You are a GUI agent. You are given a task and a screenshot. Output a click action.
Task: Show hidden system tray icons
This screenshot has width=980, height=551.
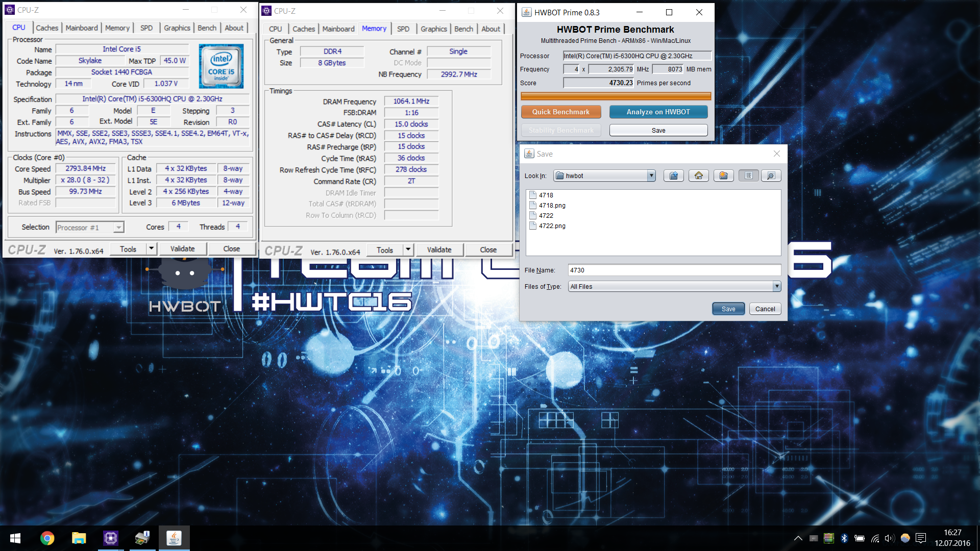click(798, 538)
